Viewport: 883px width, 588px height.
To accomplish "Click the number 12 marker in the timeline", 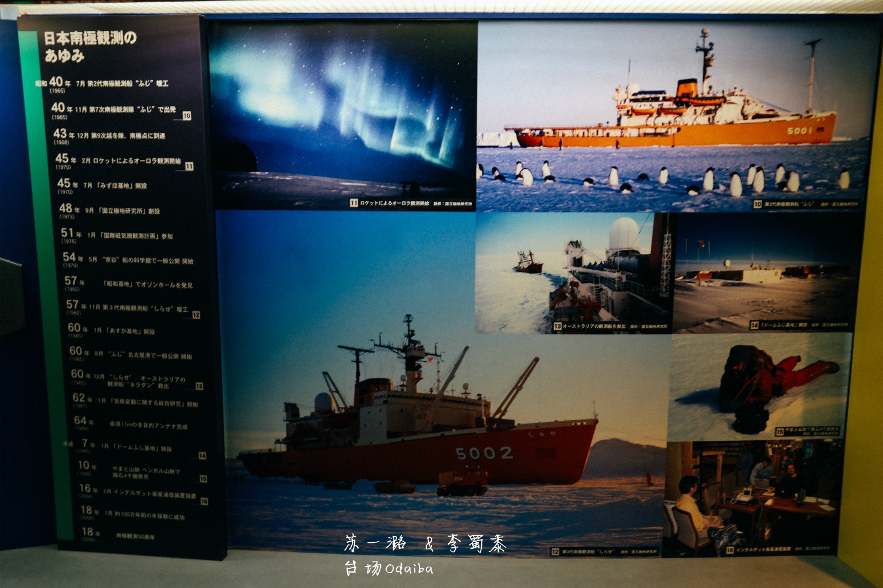I will click(x=196, y=315).
